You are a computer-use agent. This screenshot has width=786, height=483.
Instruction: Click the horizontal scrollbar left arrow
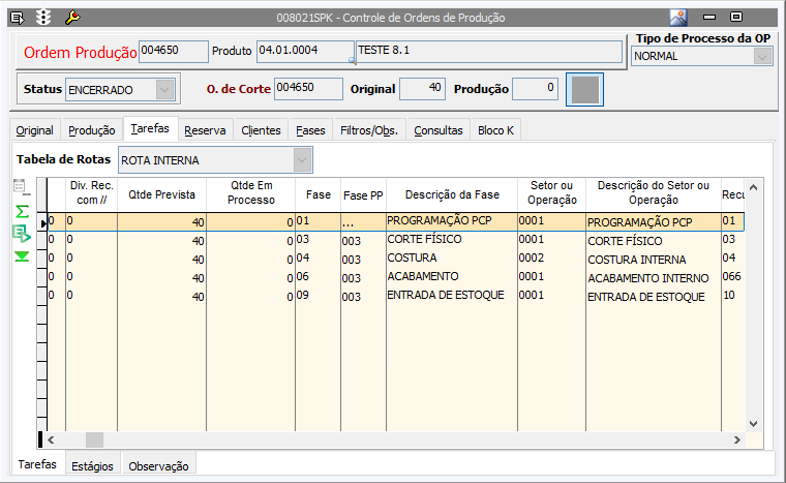pyautogui.click(x=51, y=440)
